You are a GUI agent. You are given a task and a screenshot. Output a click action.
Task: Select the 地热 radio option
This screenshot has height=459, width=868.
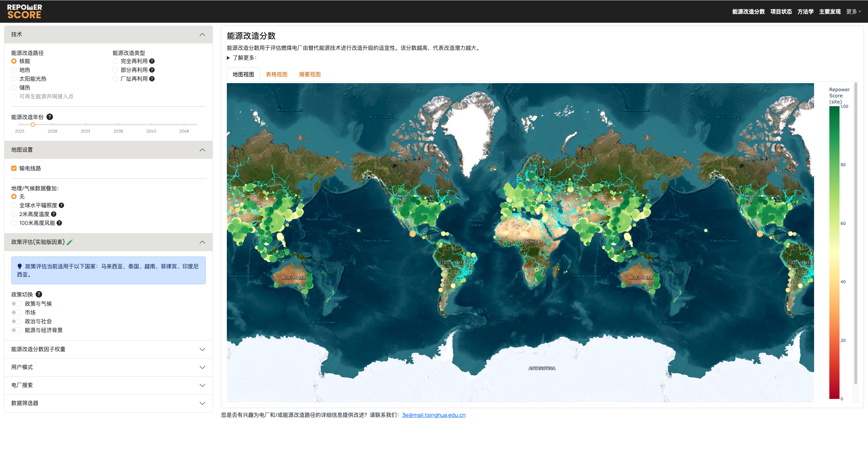point(14,70)
